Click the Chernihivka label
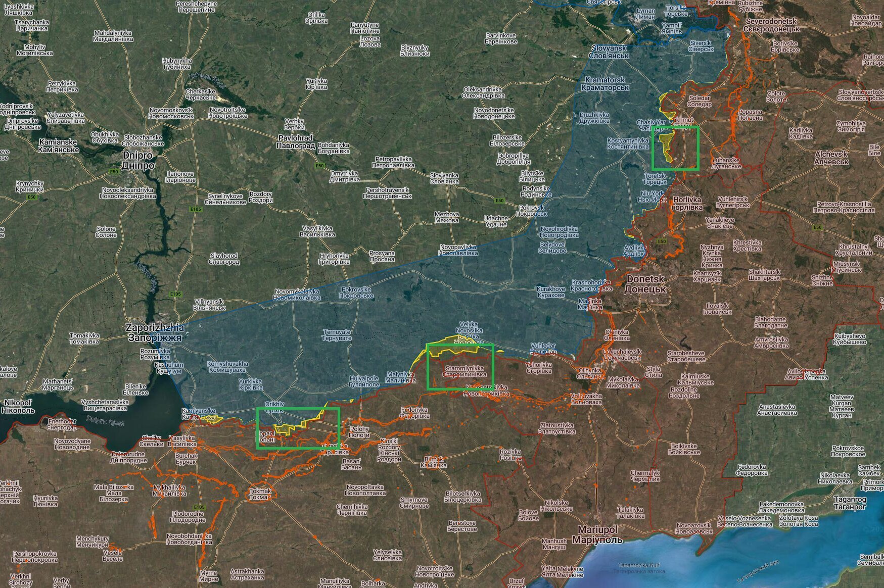 [352, 510]
